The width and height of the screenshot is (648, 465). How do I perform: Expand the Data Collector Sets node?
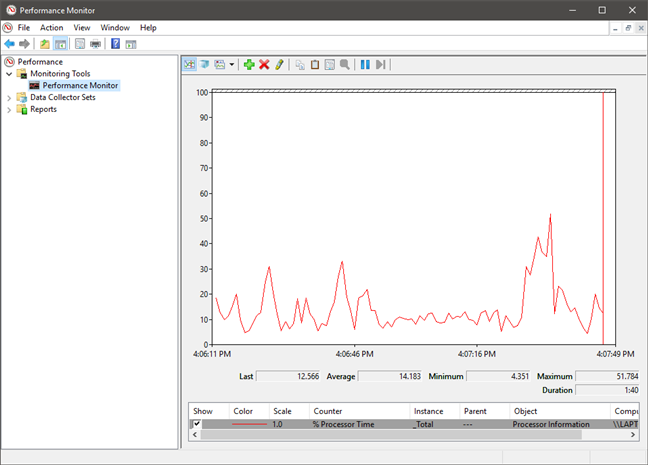click(x=10, y=98)
